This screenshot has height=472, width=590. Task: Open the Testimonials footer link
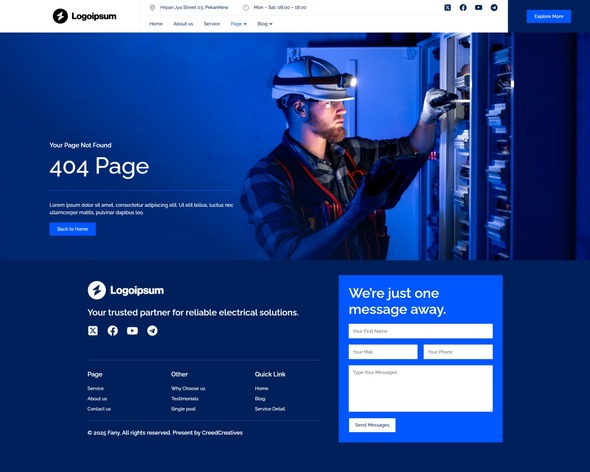(185, 399)
